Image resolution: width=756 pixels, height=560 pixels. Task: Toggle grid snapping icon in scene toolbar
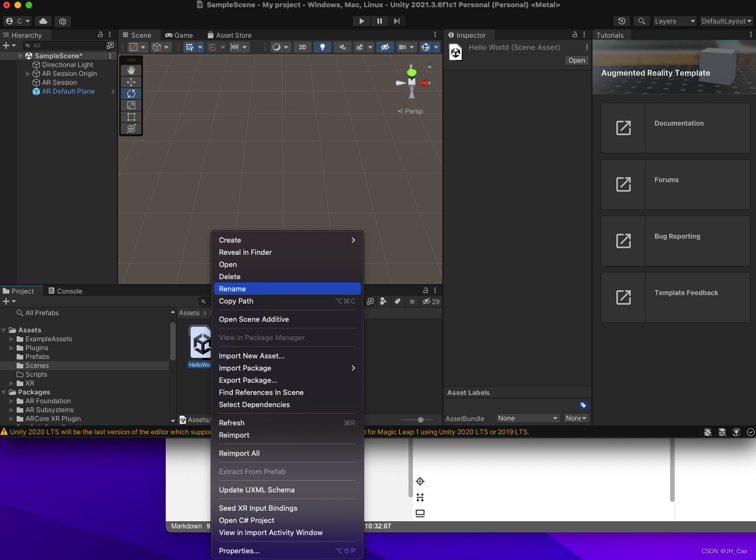click(x=212, y=47)
